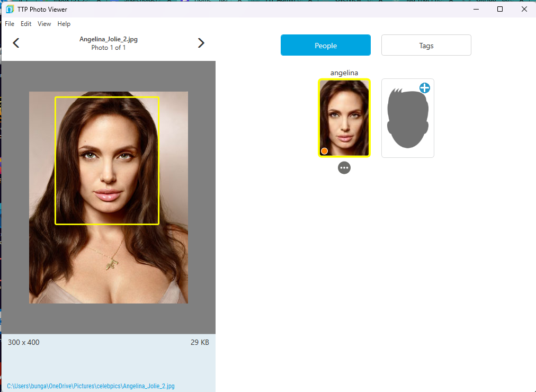
Task: Click the orange indicator on angelina's thumbnail
Action: (324, 151)
